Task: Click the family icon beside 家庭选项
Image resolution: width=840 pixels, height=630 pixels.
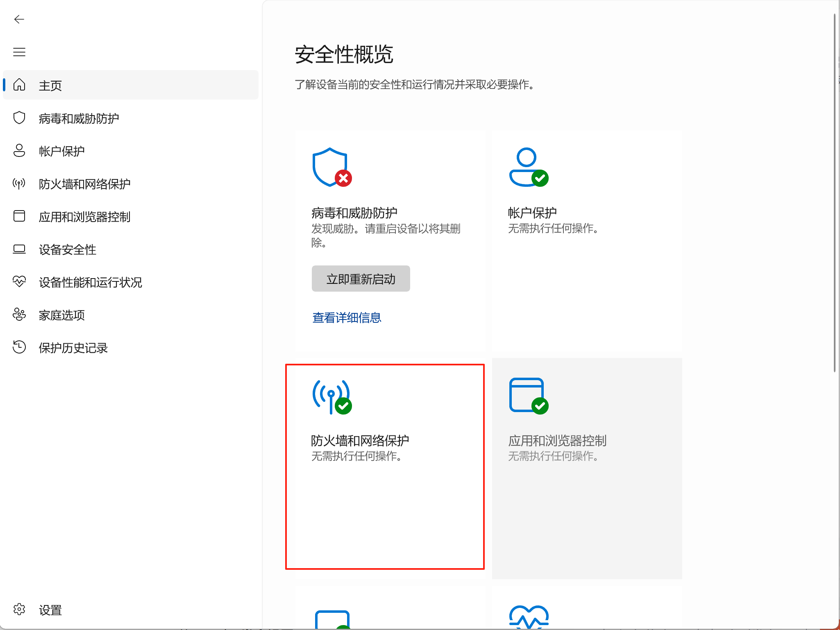Action: click(x=19, y=314)
